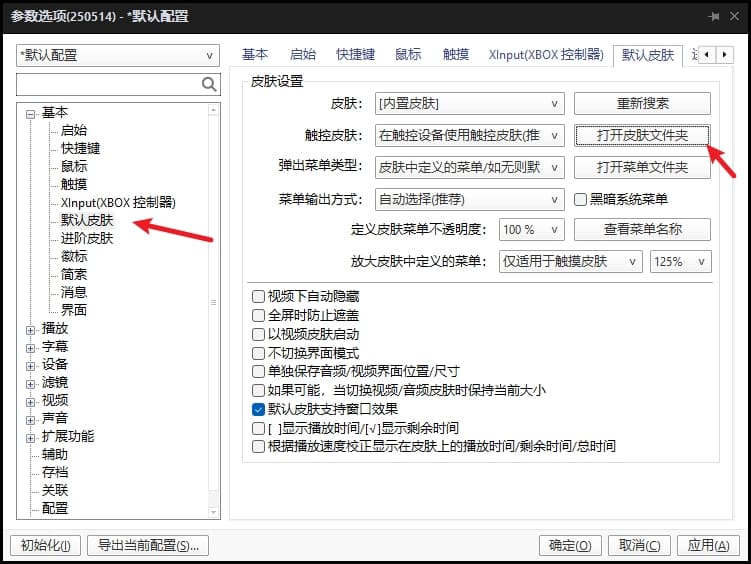Toggle 显示播放时间/显示剩余时间 checkbox
This screenshot has width=751, height=564.
click(x=258, y=428)
